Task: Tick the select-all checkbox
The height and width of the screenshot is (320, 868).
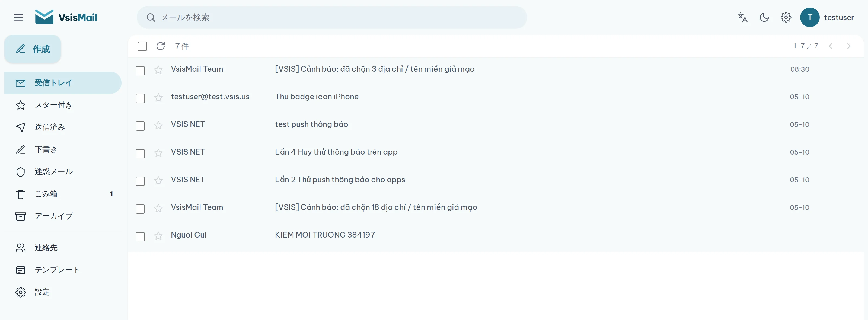Action: click(x=142, y=46)
